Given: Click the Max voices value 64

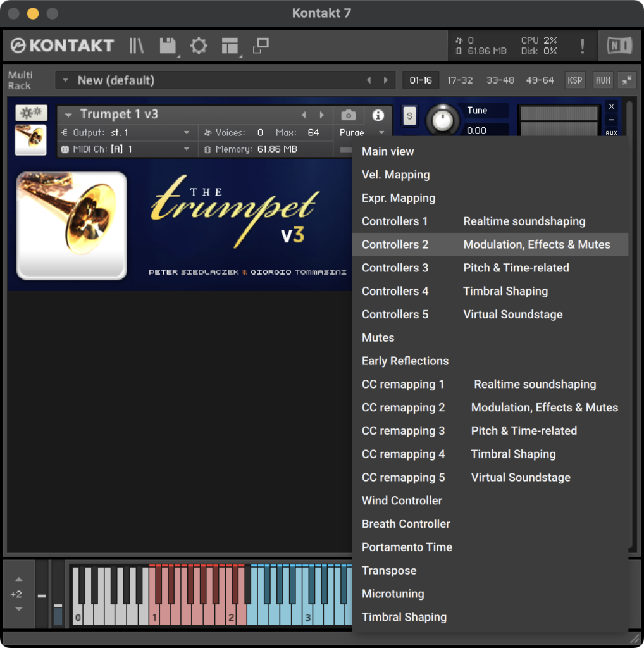Looking at the screenshot, I should pyautogui.click(x=314, y=133).
